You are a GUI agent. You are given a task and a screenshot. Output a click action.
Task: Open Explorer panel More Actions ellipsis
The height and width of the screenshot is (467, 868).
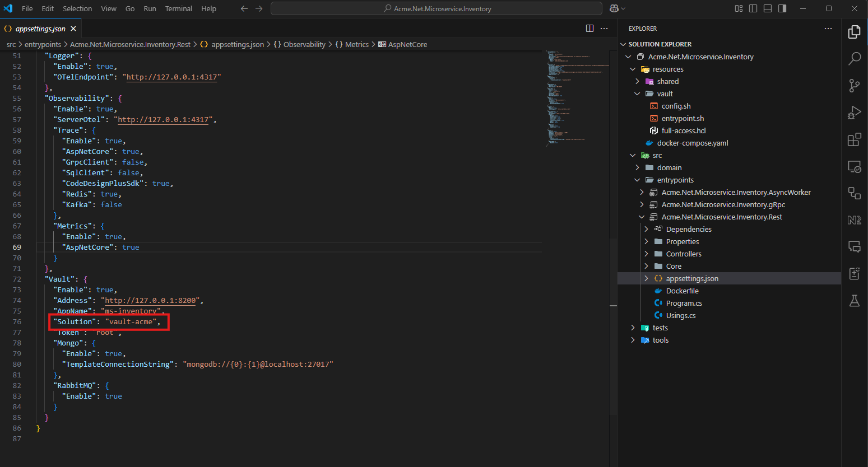pos(828,29)
